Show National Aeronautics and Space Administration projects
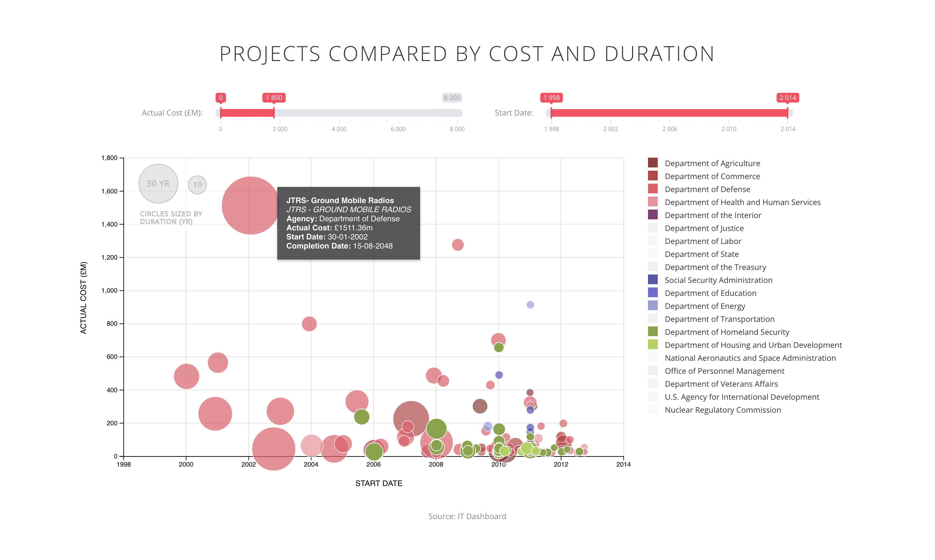 point(652,357)
